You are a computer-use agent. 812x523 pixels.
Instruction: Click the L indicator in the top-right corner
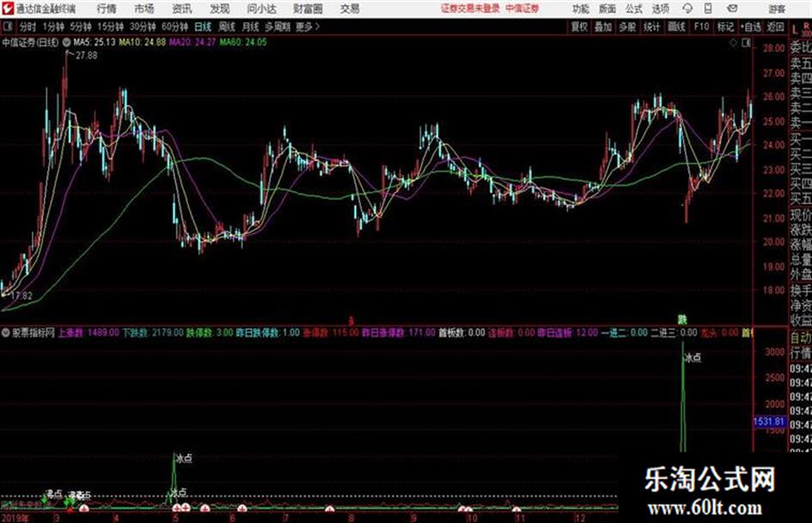pyautogui.click(x=795, y=29)
